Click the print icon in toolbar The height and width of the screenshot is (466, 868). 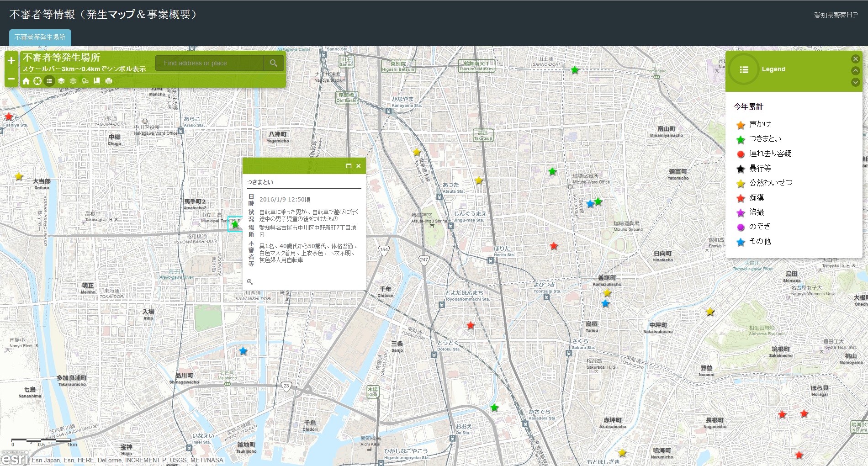[x=109, y=81]
